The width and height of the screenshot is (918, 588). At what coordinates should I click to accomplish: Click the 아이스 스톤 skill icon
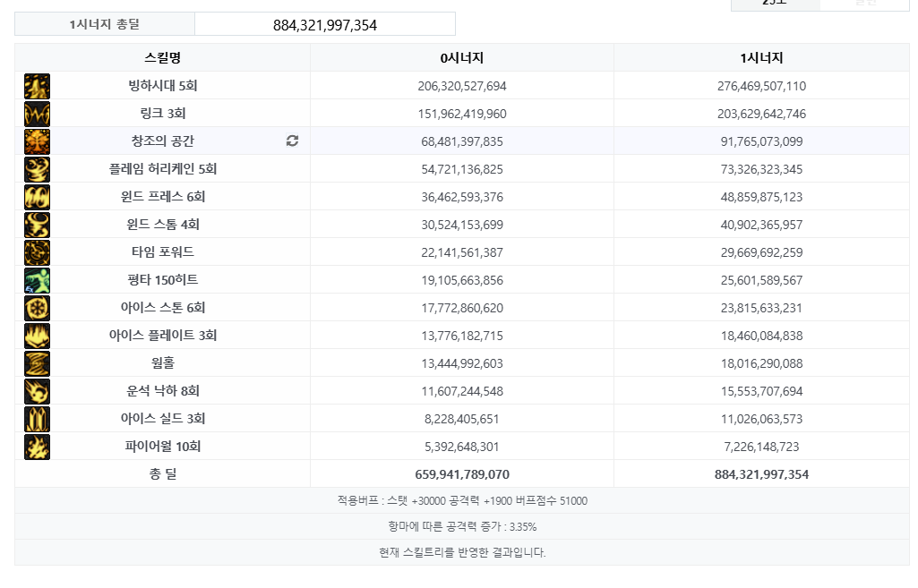coord(38,308)
